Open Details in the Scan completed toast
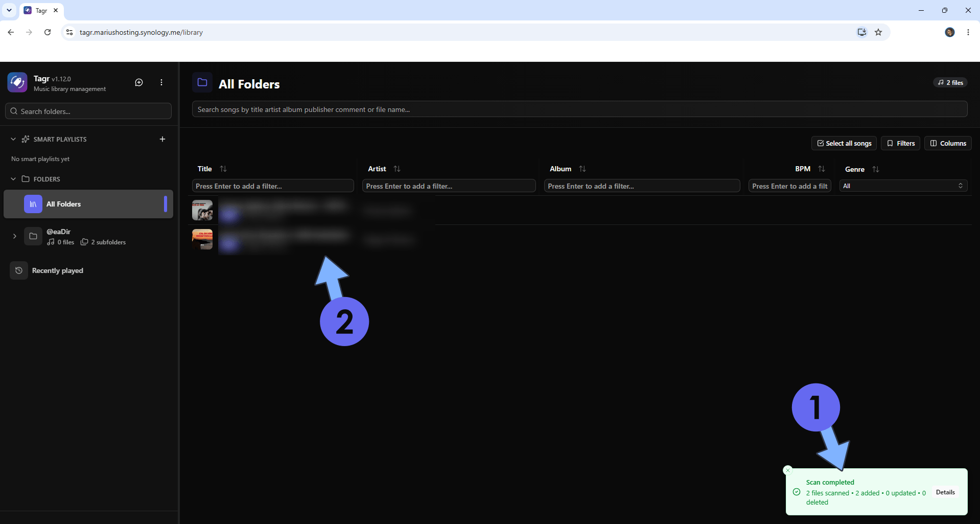The height and width of the screenshot is (524, 980). click(x=945, y=492)
